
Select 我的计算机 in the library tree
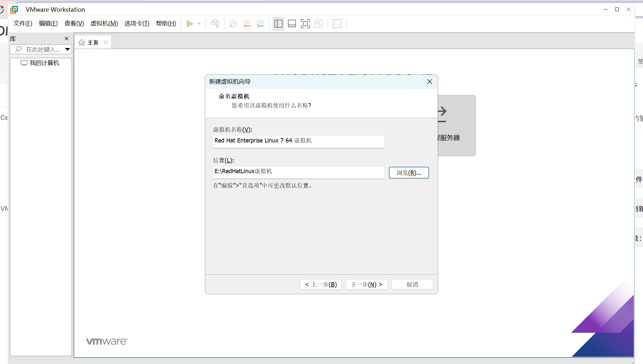[44, 63]
